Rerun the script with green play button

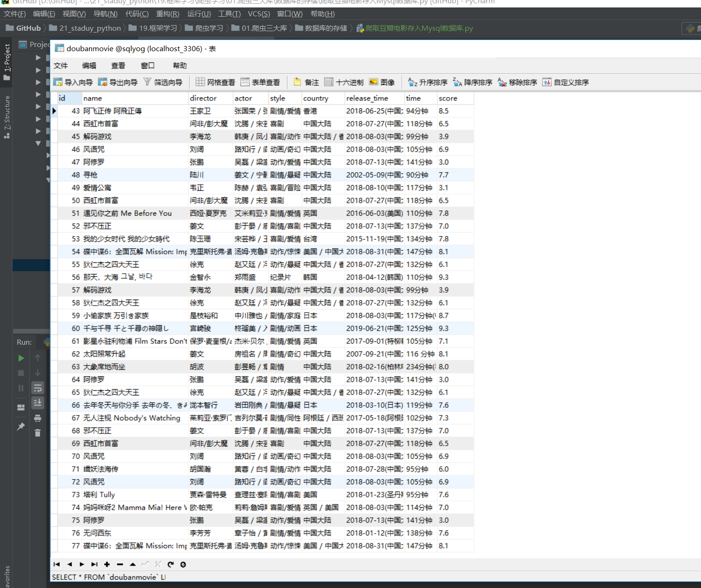click(x=21, y=358)
